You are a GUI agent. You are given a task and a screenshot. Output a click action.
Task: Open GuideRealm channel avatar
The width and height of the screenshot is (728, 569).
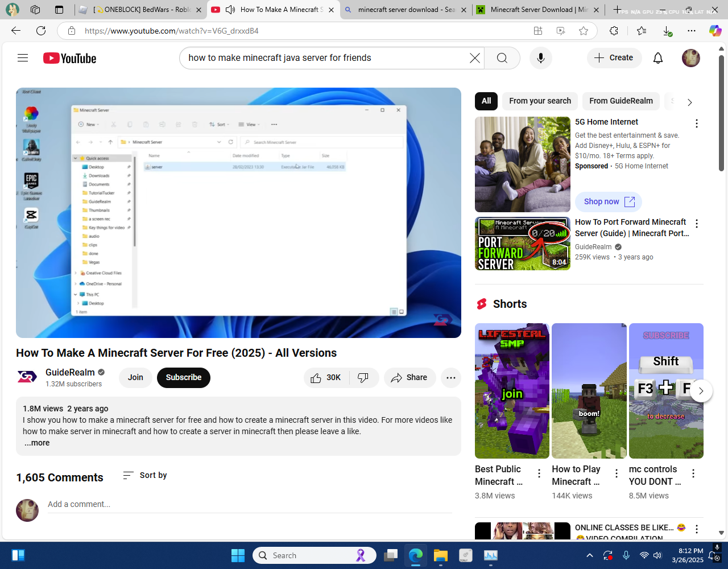coord(27,377)
